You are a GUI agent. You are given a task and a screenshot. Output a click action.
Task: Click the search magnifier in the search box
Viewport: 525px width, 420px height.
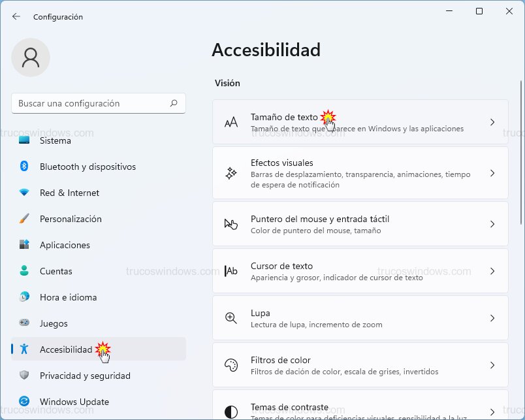point(174,103)
